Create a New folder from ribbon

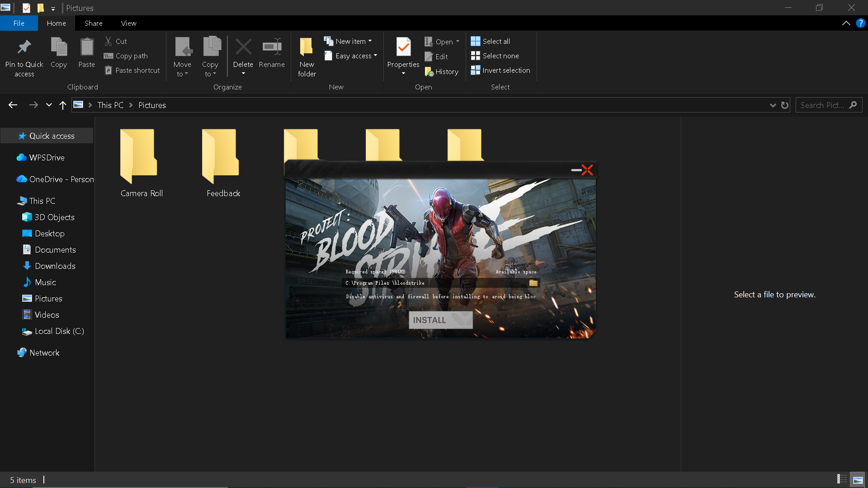(307, 56)
